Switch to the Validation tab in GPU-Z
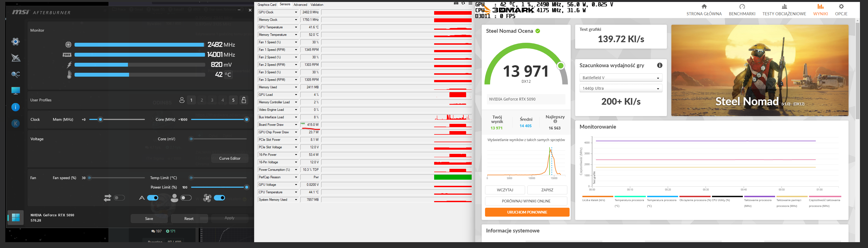The image size is (868, 248). [317, 5]
